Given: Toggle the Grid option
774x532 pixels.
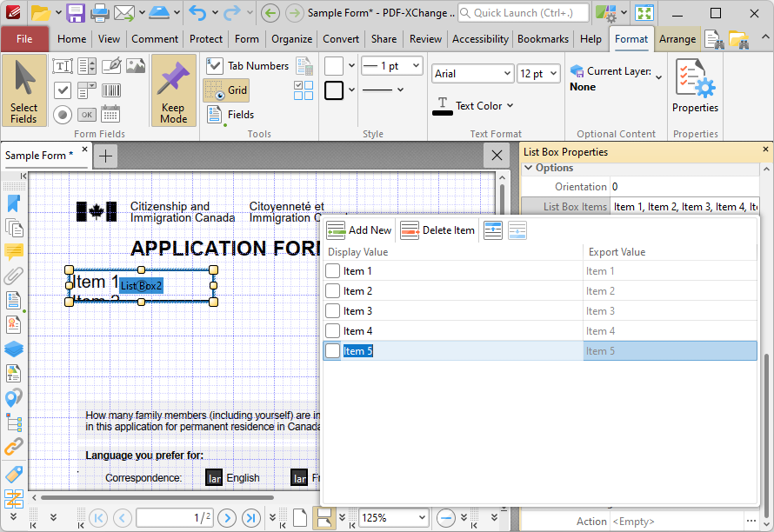Looking at the screenshot, I should (226, 90).
